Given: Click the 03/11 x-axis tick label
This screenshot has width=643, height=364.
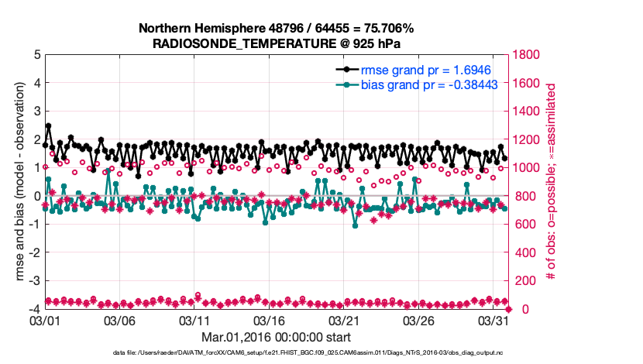Looking at the screenshot, I should pos(195,320).
